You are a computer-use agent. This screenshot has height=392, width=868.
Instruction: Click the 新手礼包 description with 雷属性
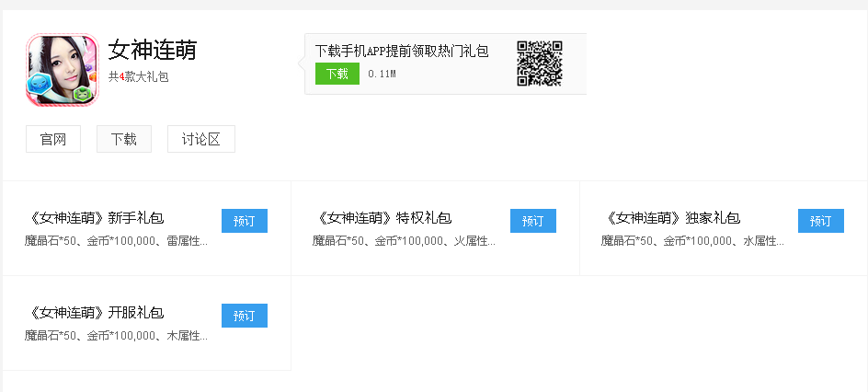click(117, 241)
